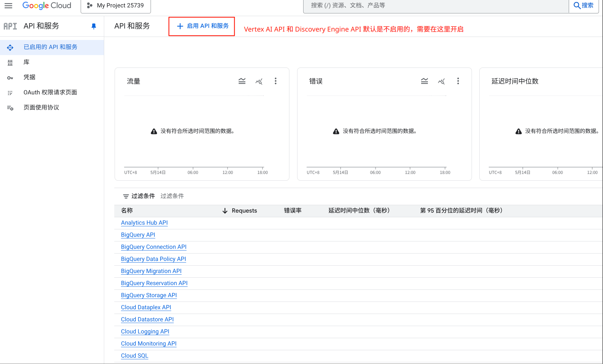Screen dimensions: 603x364
Task: Open metrics explorer icon on 流量 chart
Action: point(259,81)
